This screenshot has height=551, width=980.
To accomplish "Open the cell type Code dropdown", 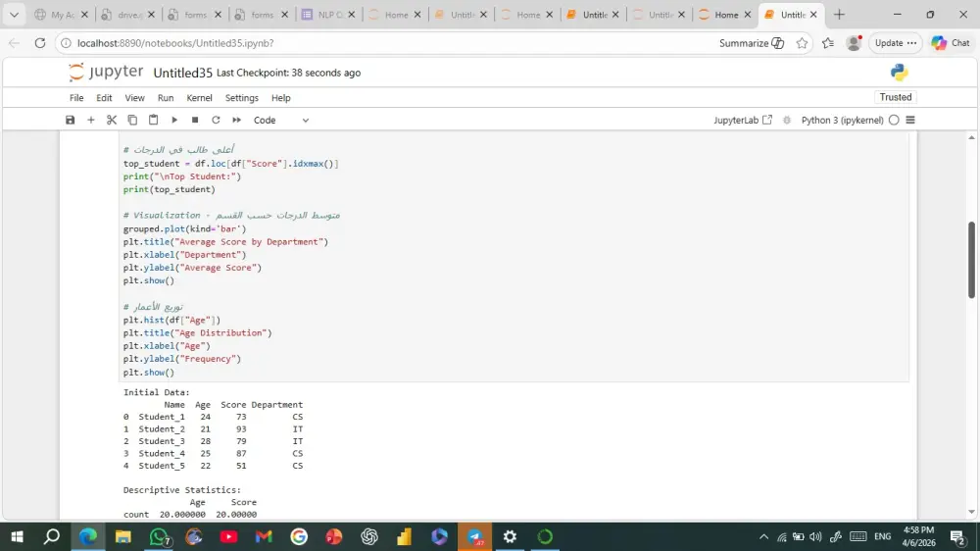I will pos(280,120).
